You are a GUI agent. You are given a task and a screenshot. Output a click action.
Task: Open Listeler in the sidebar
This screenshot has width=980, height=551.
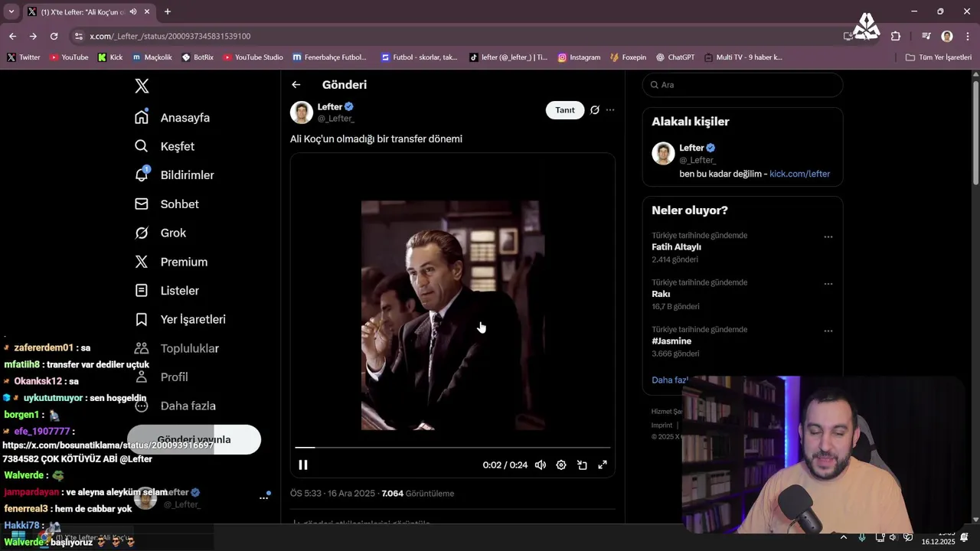(168, 291)
